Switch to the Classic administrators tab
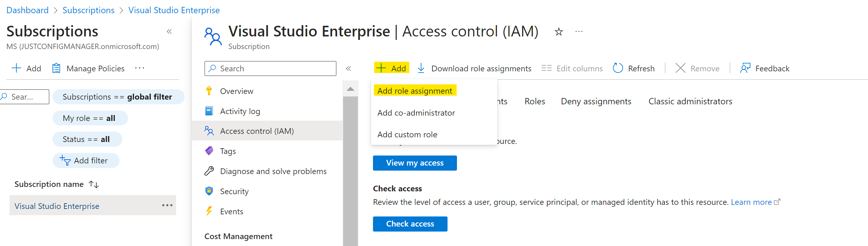 tap(690, 101)
